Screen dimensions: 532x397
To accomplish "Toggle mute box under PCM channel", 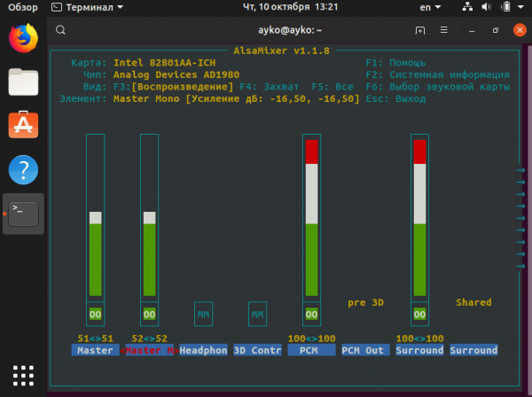I will 311,315.
